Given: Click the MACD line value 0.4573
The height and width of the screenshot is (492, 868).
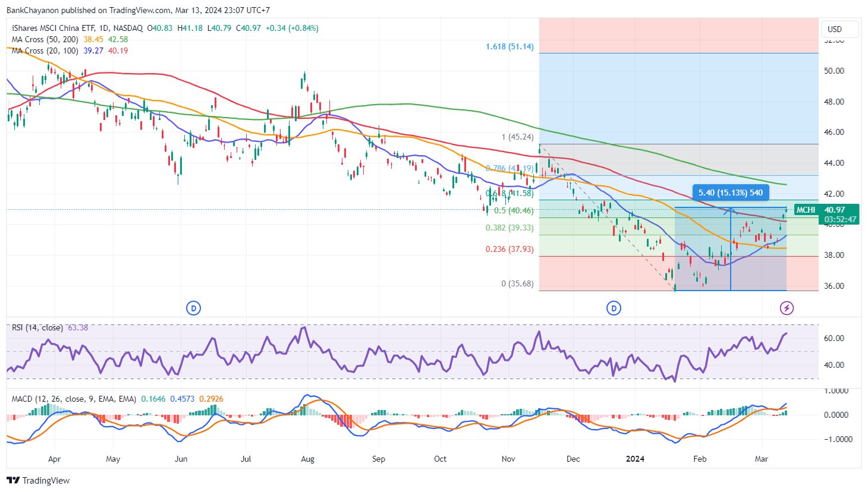Looking at the screenshot, I should point(183,399).
